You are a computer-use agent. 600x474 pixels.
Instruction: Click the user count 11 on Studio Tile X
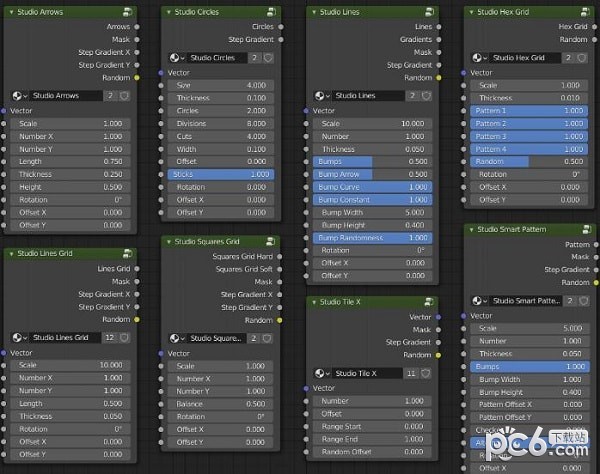[x=411, y=373]
